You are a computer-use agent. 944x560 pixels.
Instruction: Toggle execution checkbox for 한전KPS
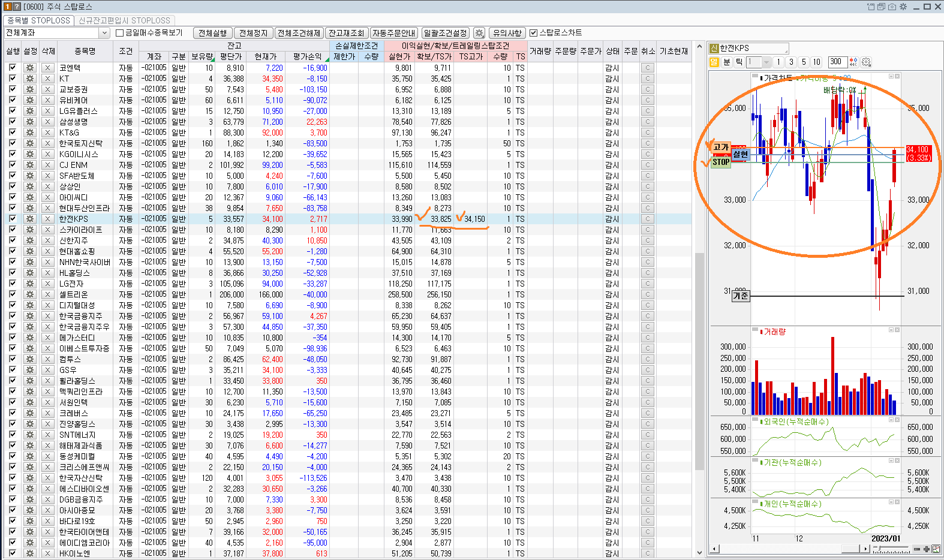[13, 219]
